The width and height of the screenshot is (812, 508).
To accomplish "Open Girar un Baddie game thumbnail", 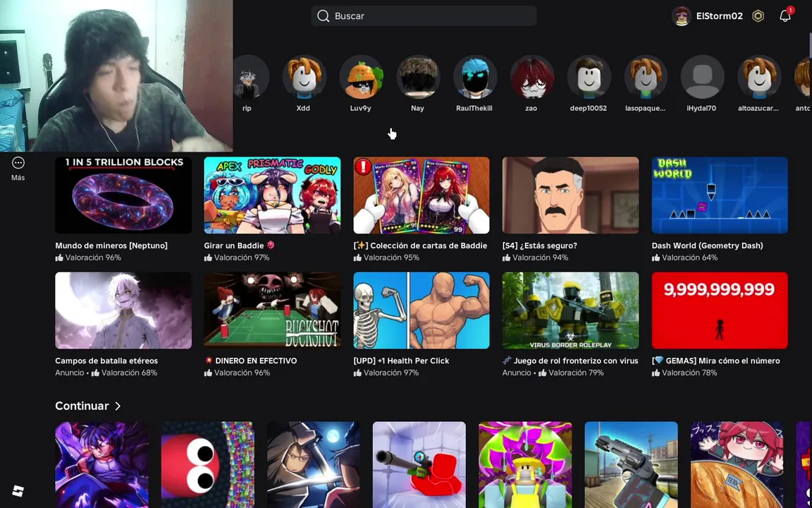I will [x=272, y=195].
